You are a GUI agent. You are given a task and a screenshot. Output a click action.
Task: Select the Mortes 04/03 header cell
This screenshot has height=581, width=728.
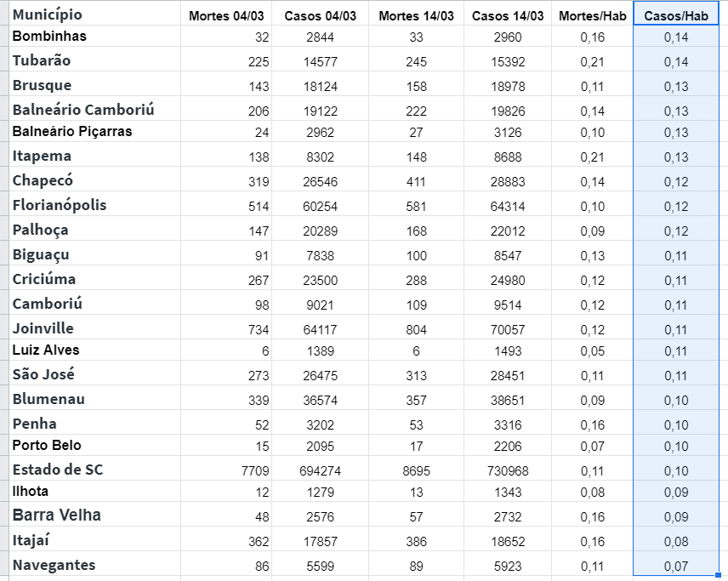point(226,13)
